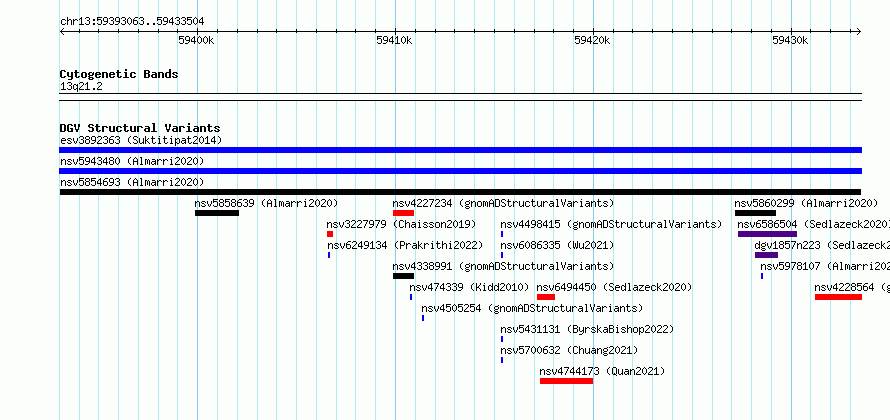The width and height of the screenshot is (890, 420).
Task: Click the dgv1857n223 variant label
Action: click(x=822, y=245)
